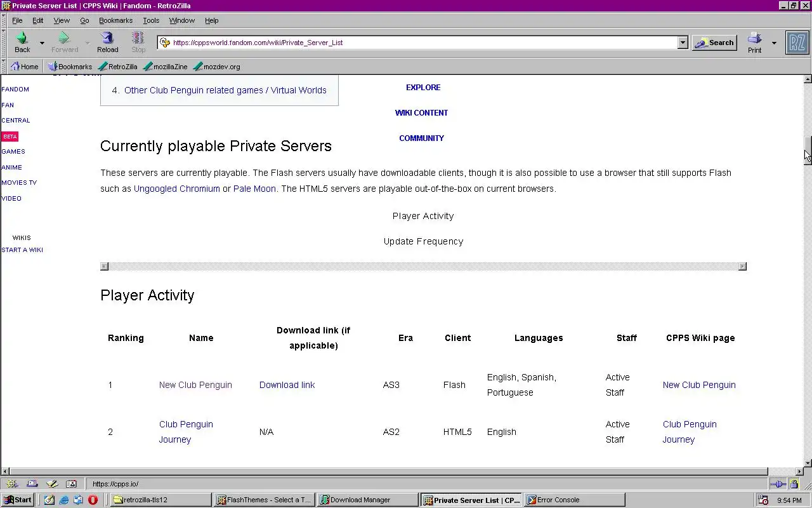
Task: Open the mozdev.org bookmark
Action: coord(217,66)
